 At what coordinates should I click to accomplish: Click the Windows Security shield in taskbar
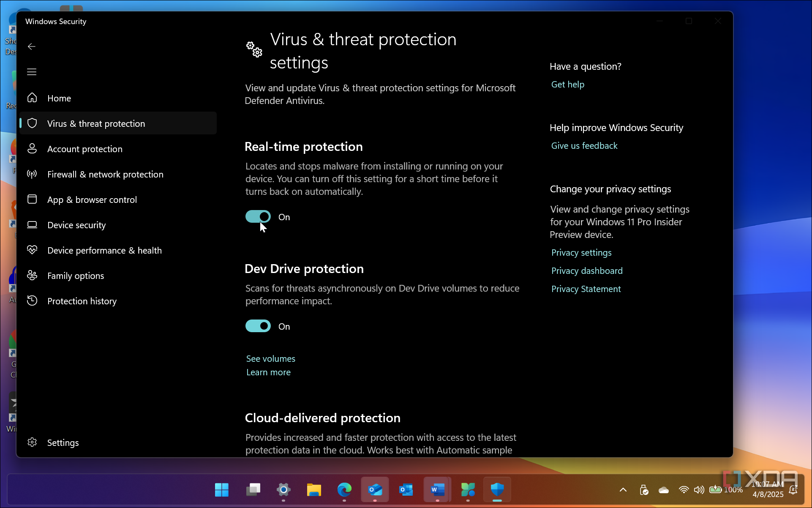[x=497, y=490]
